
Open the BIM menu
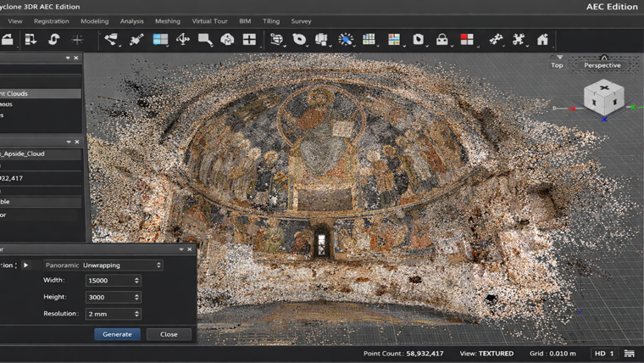click(245, 21)
